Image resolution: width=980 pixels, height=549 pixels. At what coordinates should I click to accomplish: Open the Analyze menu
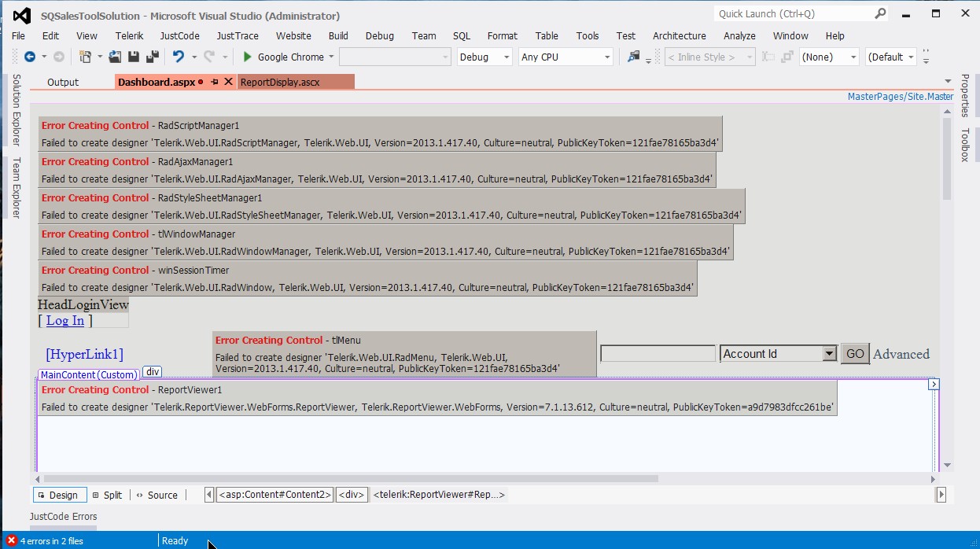(739, 35)
